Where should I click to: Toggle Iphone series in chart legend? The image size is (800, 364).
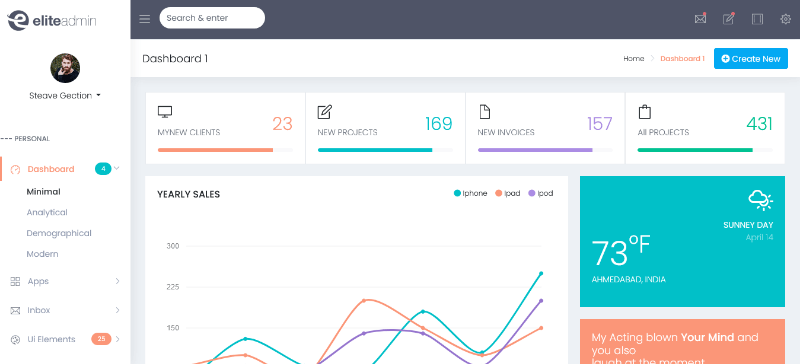coord(470,193)
